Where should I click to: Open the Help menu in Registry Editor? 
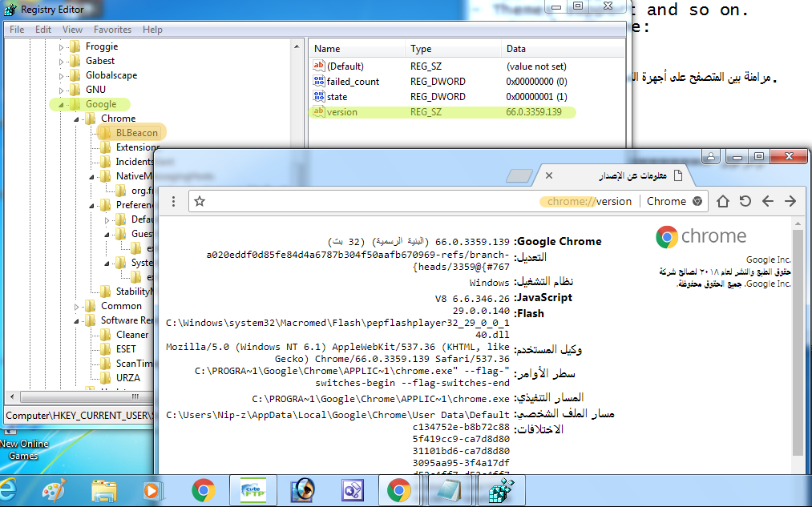[x=152, y=30]
